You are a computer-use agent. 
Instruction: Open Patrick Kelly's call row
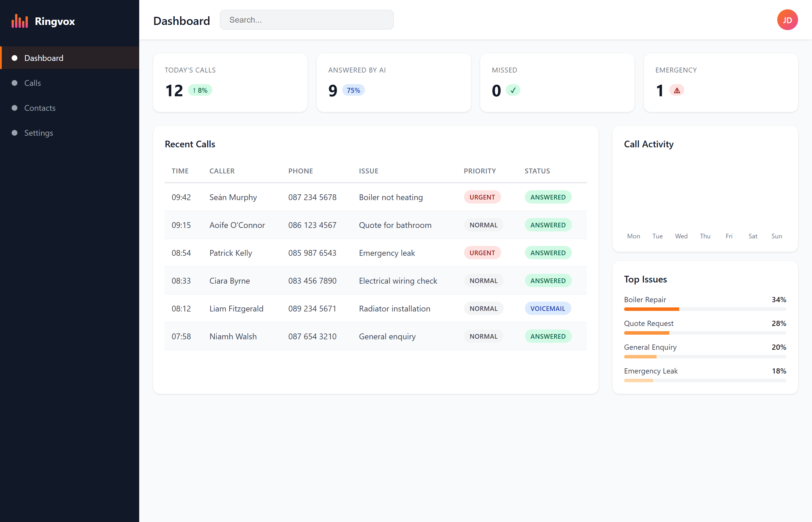click(x=231, y=253)
